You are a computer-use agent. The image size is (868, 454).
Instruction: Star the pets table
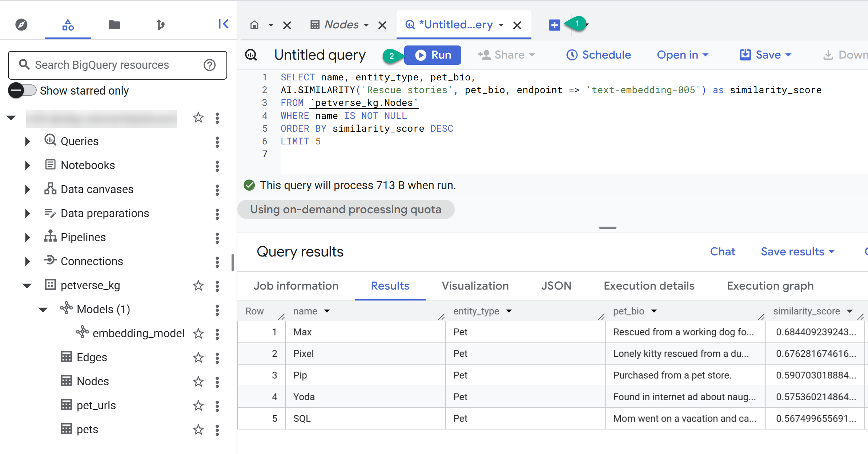198,430
